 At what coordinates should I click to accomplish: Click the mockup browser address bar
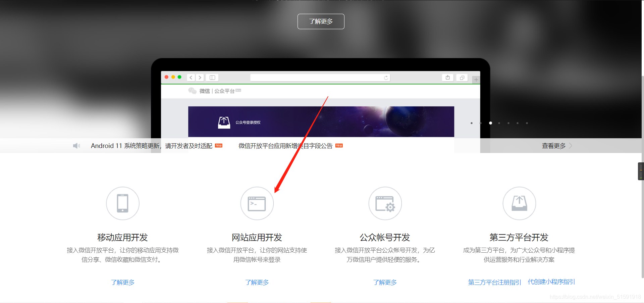320,78
